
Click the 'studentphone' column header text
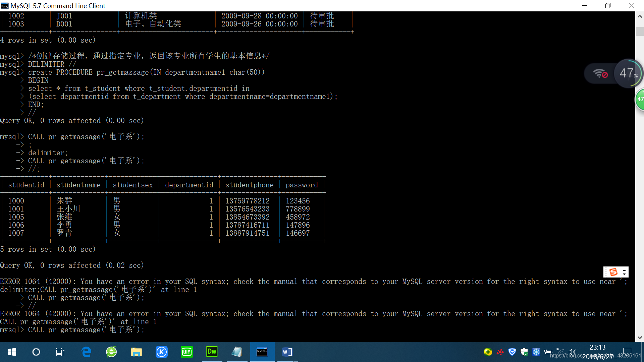tap(250, 185)
